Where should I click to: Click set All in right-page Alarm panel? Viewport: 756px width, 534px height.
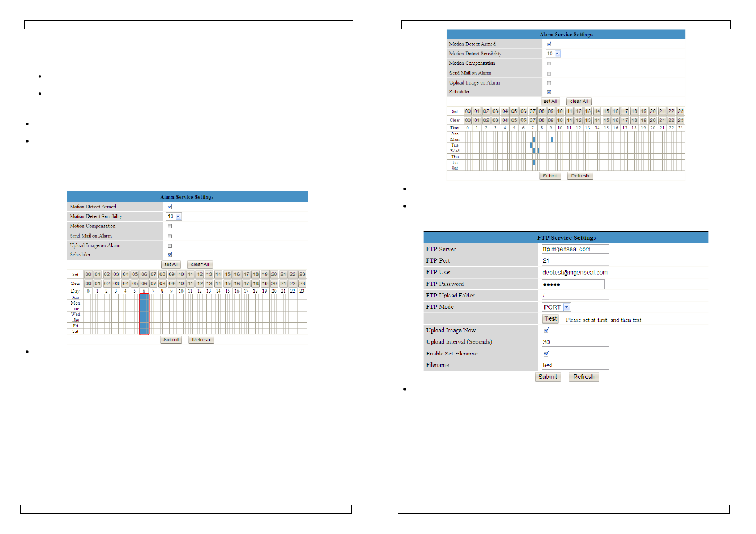point(550,101)
